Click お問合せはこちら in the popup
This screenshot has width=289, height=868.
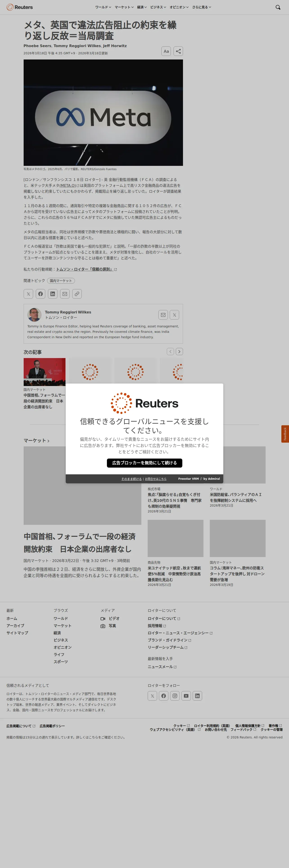point(156,479)
